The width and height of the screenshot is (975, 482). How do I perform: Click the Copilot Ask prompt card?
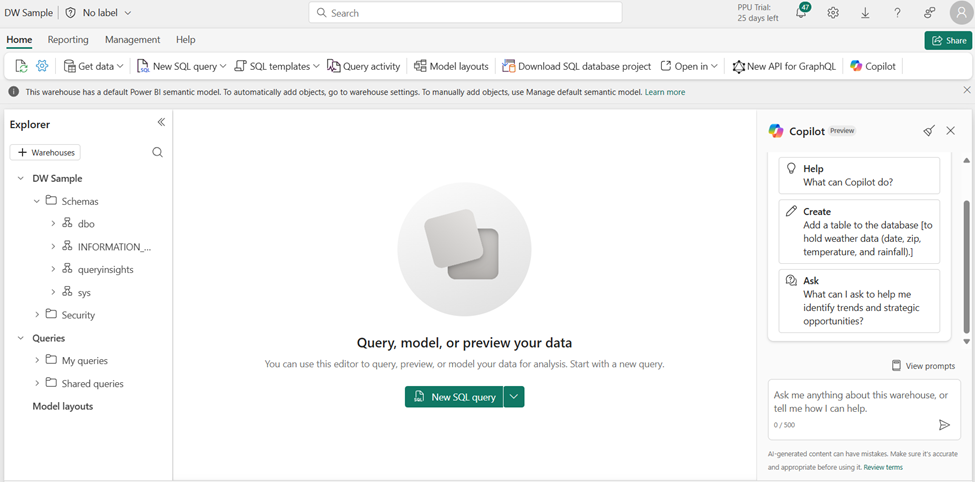click(x=859, y=301)
